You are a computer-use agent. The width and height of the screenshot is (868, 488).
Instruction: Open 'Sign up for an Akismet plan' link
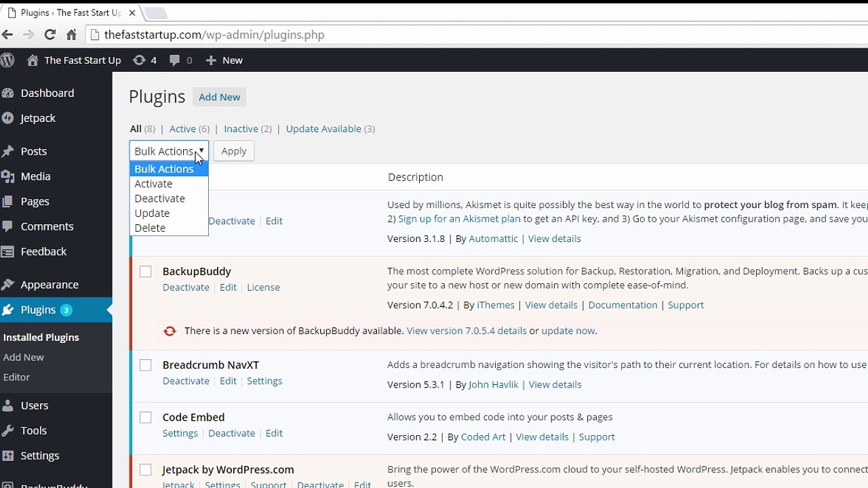pyautogui.click(x=459, y=219)
